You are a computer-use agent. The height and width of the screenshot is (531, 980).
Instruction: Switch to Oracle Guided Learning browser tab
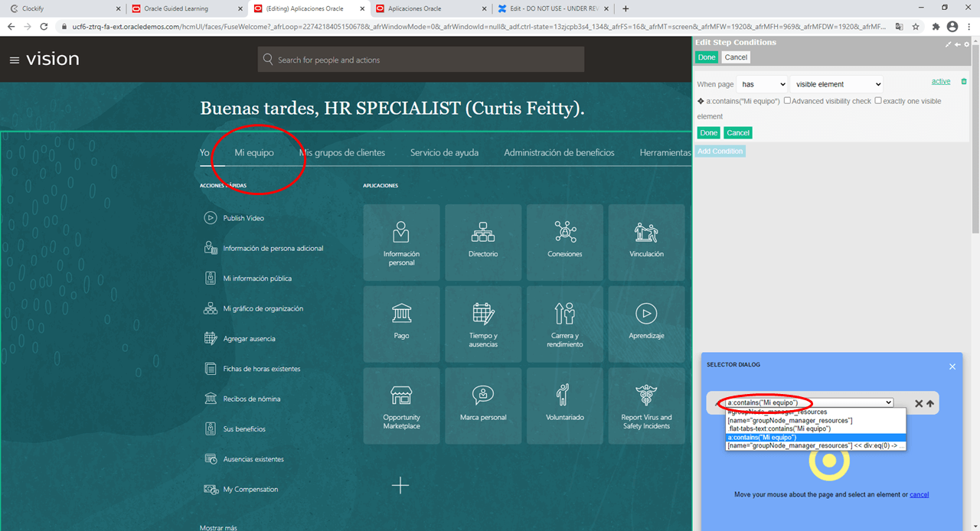click(x=187, y=8)
